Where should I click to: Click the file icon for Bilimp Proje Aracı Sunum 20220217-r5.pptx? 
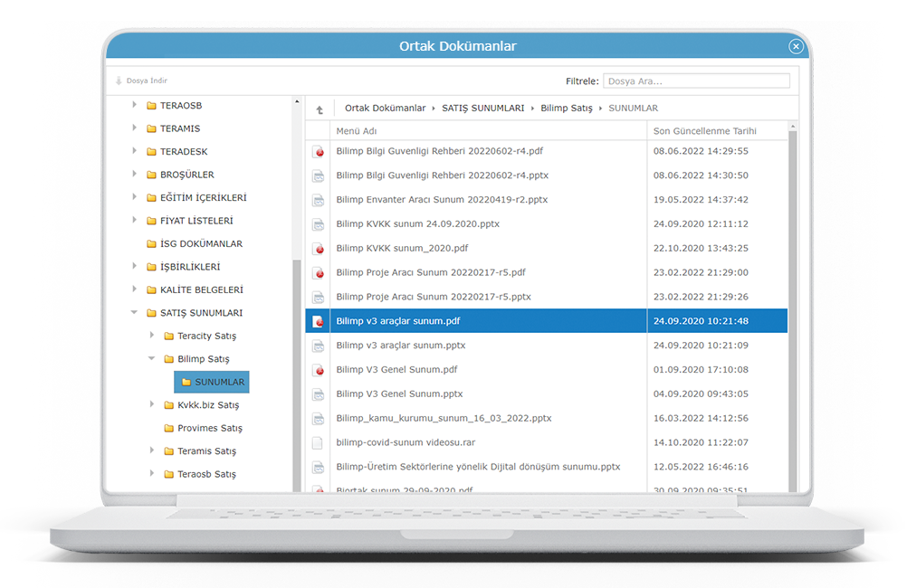[x=319, y=298]
